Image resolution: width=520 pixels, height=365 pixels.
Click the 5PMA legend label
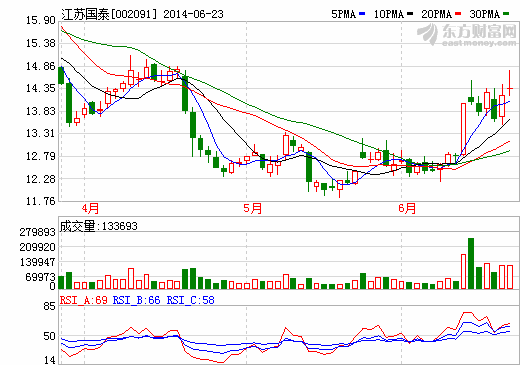[344, 14]
